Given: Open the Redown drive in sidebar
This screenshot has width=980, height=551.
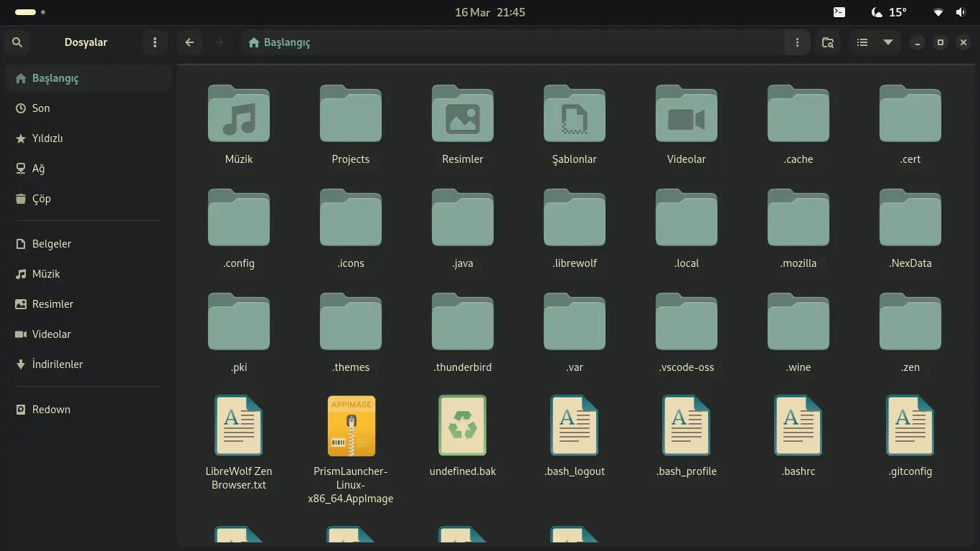Looking at the screenshot, I should click(88, 410).
